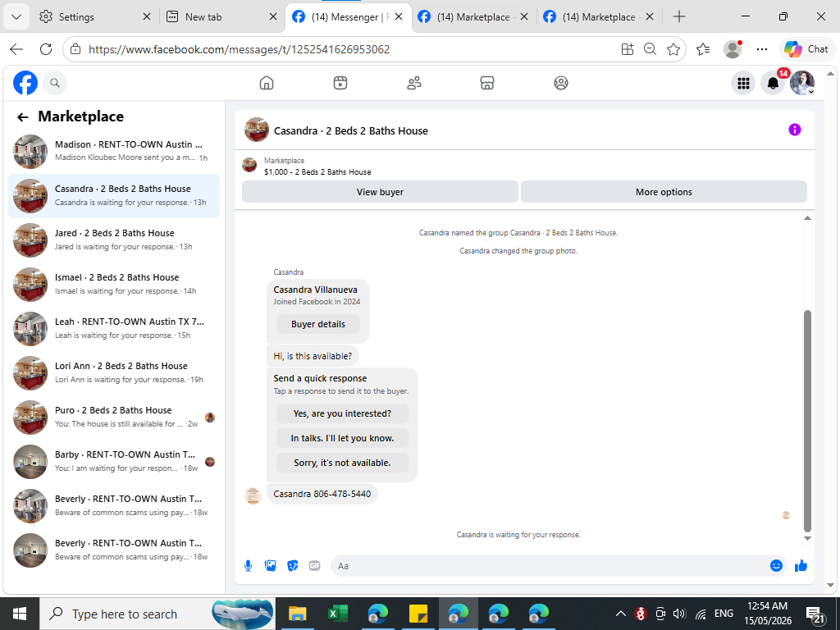Click the browser back arrow

(x=16, y=49)
